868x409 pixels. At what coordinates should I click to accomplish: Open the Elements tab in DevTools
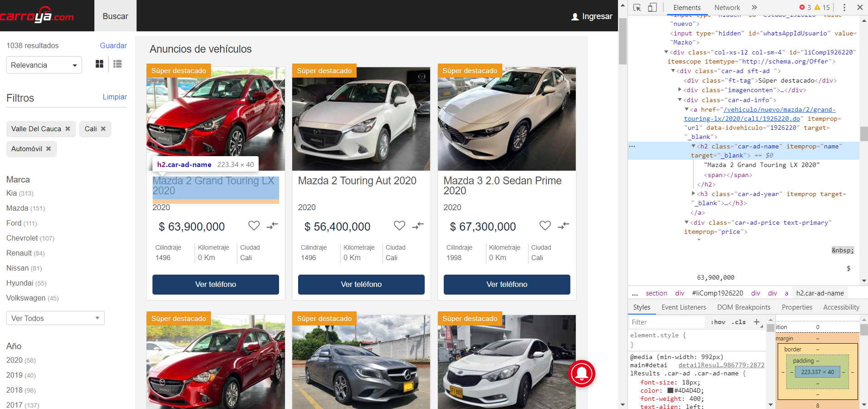687,8
